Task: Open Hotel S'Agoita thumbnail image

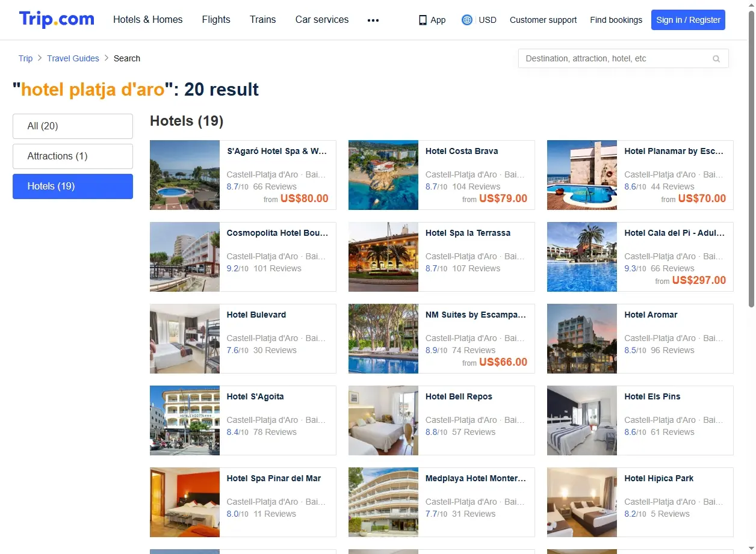Action: click(185, 420)
